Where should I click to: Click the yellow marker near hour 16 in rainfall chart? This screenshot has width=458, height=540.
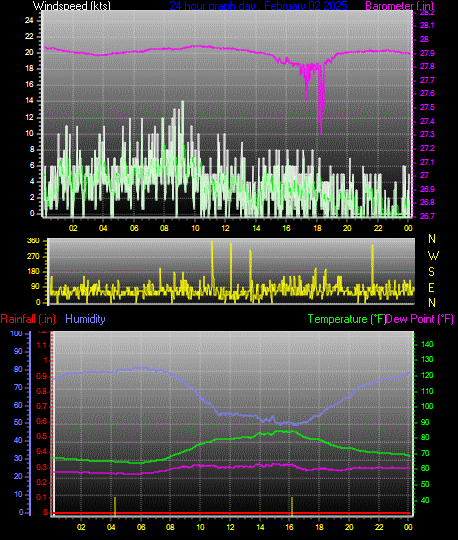(292, 506)
